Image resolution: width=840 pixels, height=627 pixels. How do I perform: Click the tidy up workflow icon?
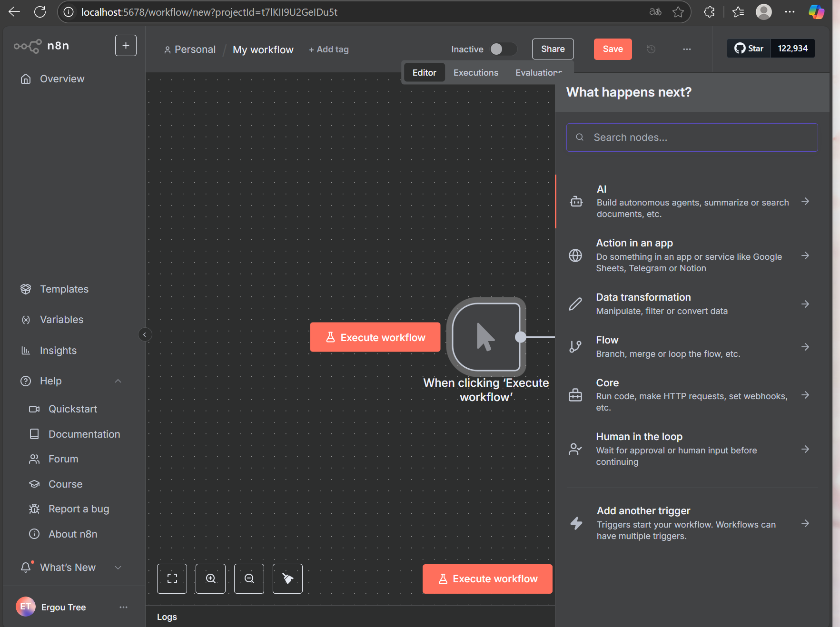click(x=287, y=578)
